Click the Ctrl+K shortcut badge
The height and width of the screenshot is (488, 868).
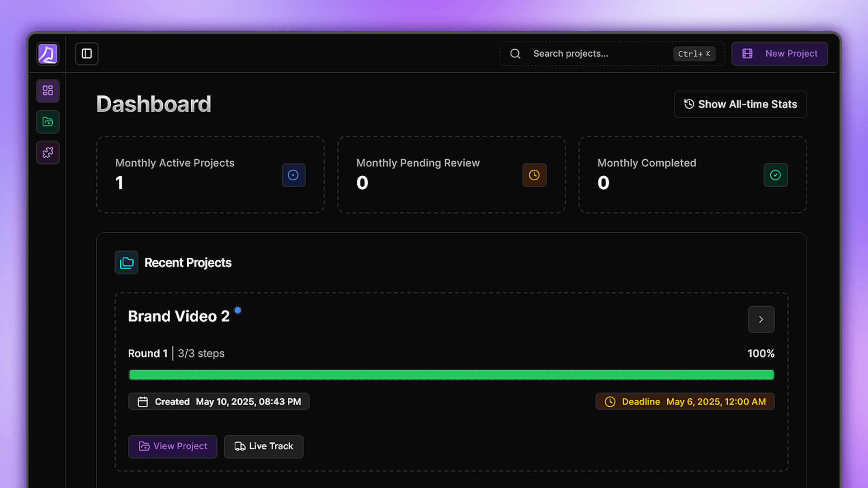[x=694, y=54]
